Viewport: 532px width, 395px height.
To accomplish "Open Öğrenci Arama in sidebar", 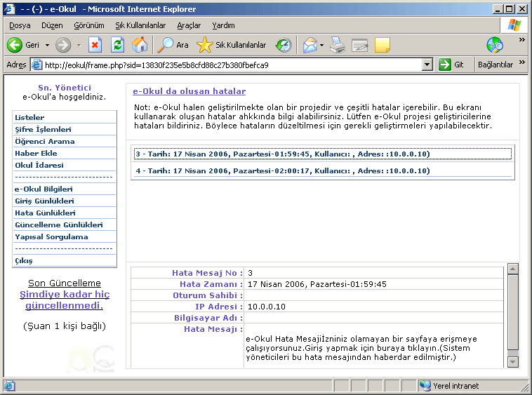I will (44, 142).
